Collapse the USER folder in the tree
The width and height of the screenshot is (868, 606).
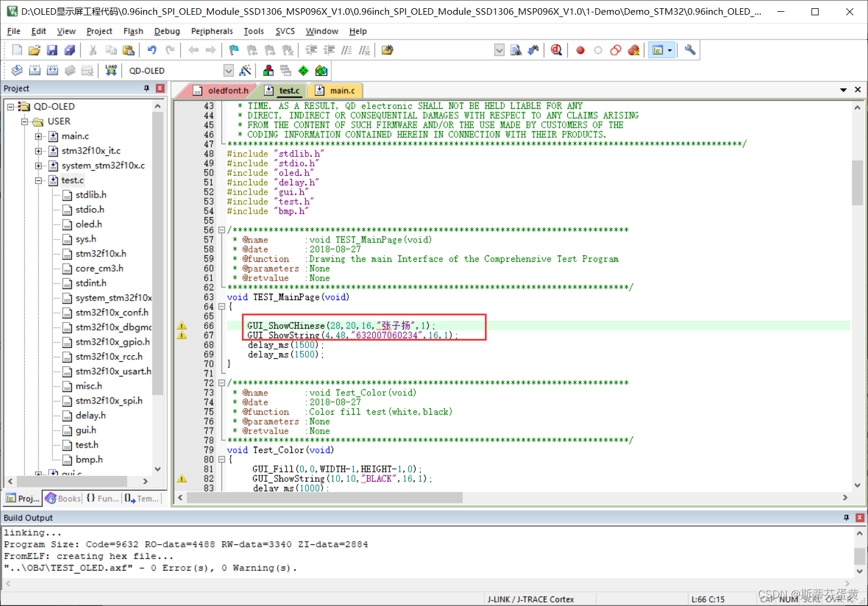(x=25, y=121)
